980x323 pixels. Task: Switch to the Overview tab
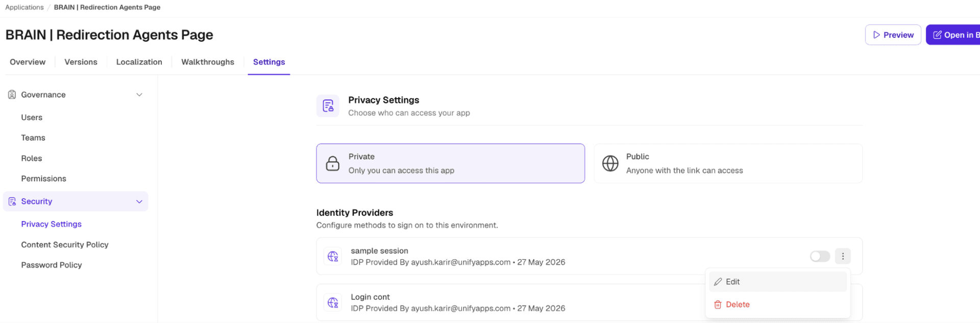28,62
